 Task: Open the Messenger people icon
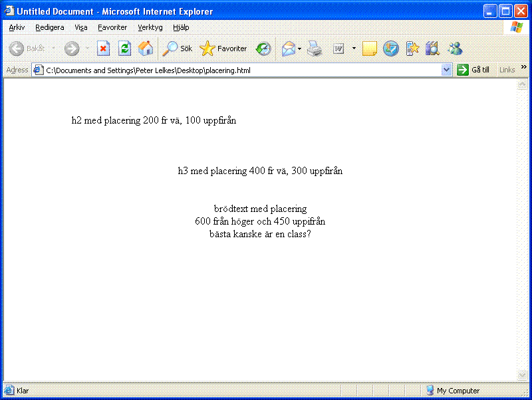click(x=455, y=49)
